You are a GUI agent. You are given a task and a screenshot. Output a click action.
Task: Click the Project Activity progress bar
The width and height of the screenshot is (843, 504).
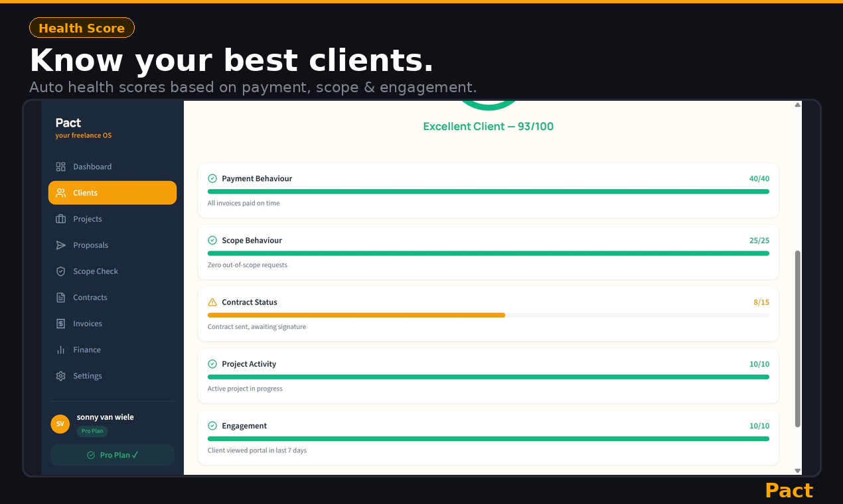[489, 377]
